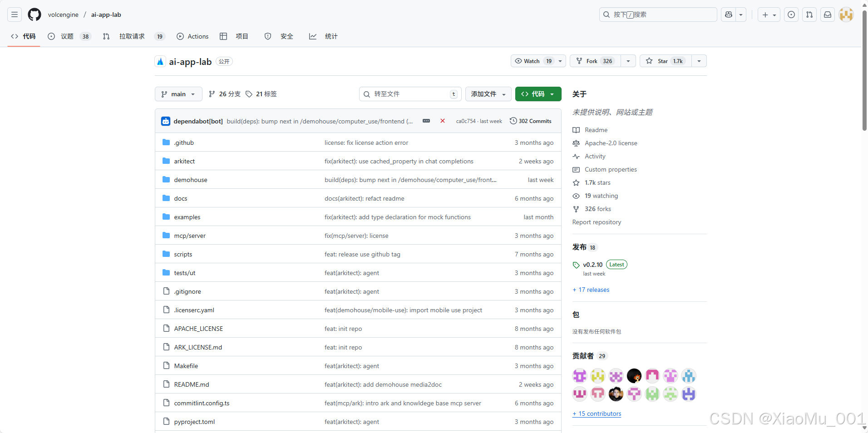Open the pyproject.toml file
Viewport: 868px width, 433px height.
point(194,422)
